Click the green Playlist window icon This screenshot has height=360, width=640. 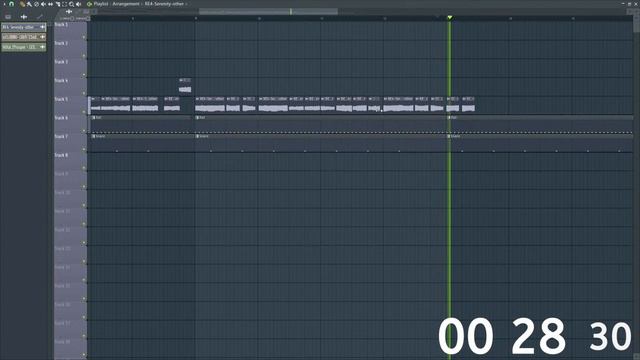pos(89,4)
